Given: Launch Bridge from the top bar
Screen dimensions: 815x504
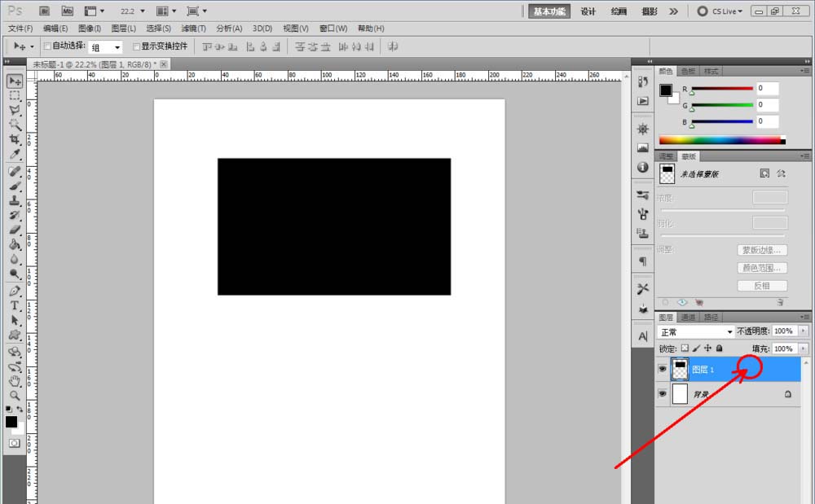Looking at the screenshot, I should 44,11.
